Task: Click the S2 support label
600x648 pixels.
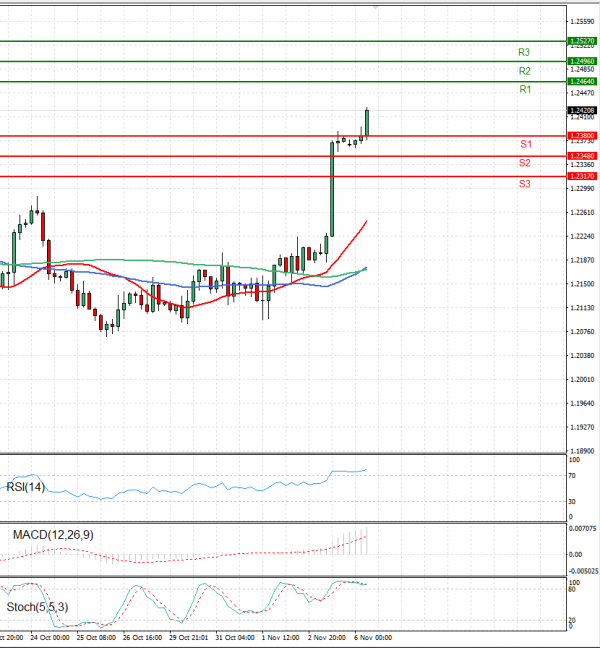Action: click(524, 163)
